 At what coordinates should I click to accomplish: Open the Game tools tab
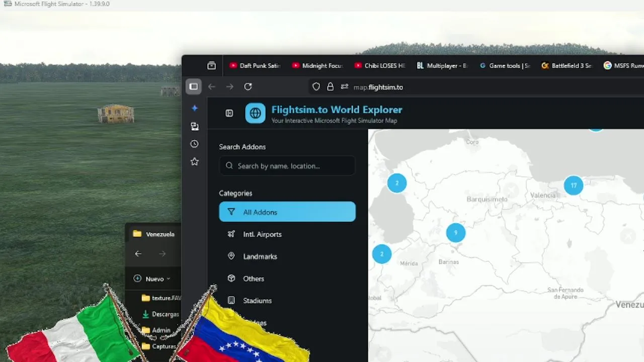[505, 65]
